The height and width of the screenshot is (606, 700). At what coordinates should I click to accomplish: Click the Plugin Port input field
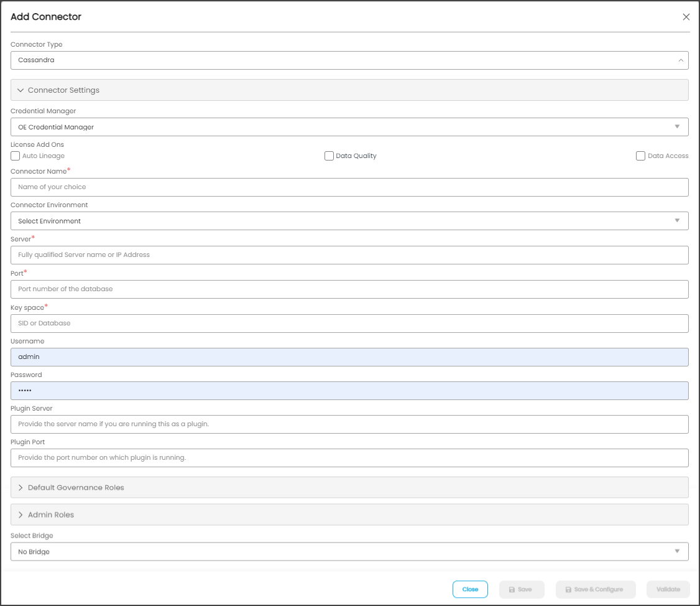click(x=349, y=458)
